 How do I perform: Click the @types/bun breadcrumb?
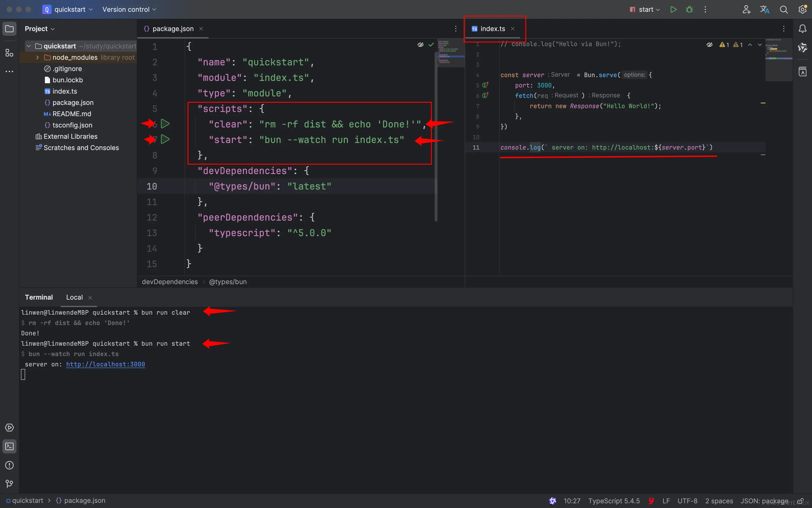(x=227, y=282)
